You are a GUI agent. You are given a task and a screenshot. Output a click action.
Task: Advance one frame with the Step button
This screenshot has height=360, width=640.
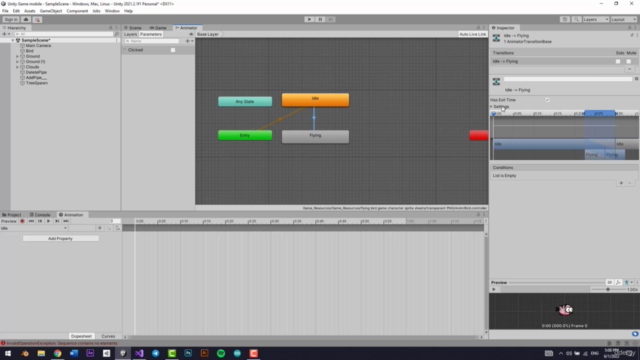point(331,19)
